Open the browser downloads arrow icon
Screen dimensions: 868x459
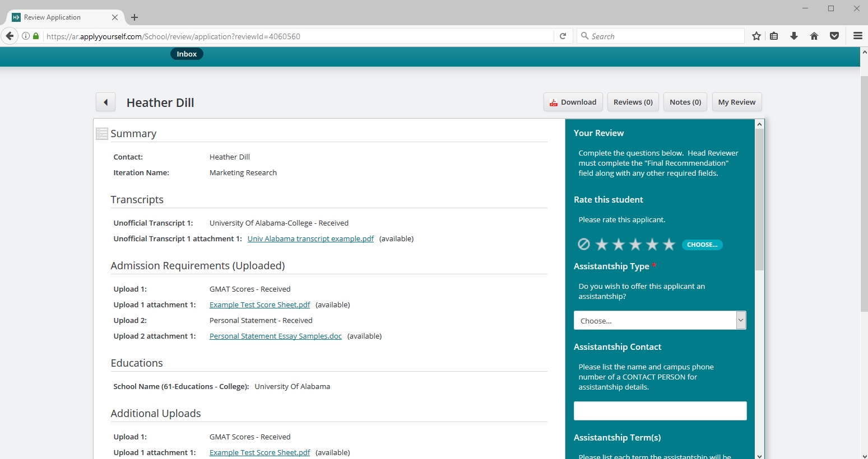[x=794, y=36]
